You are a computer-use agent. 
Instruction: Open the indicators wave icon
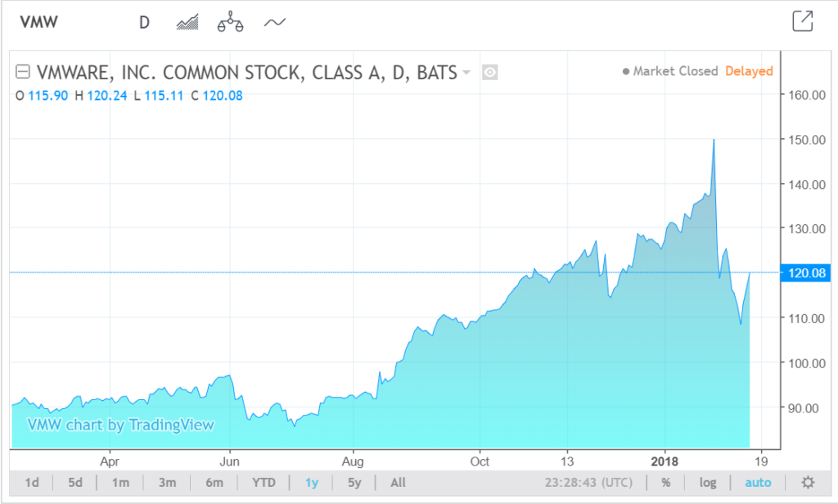coord(274,22)
